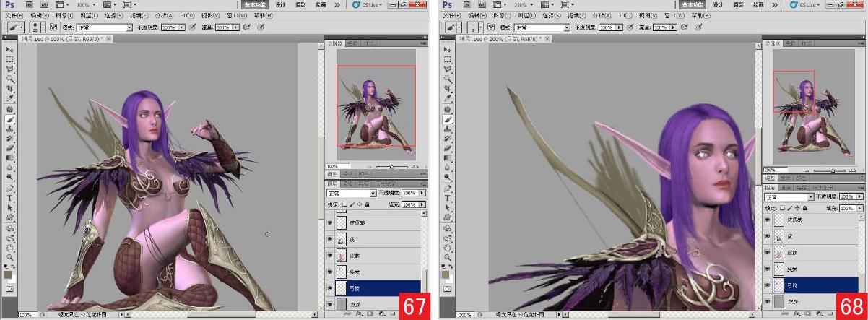This screenshot has width=868, height=320.
Task: Close the document tab in left window
Action: (x=108, y=38)
